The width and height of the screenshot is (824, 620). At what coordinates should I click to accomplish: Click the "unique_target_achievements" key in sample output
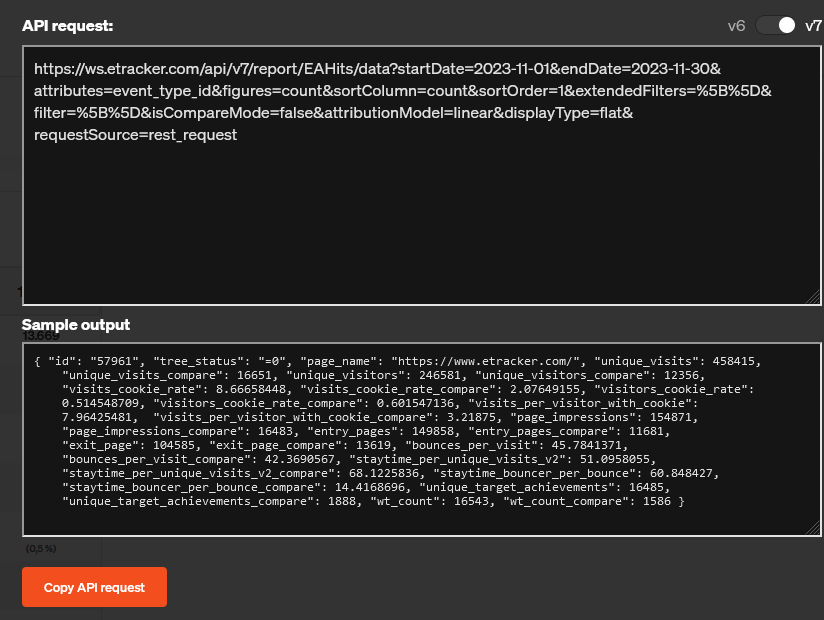coord(507,486)
